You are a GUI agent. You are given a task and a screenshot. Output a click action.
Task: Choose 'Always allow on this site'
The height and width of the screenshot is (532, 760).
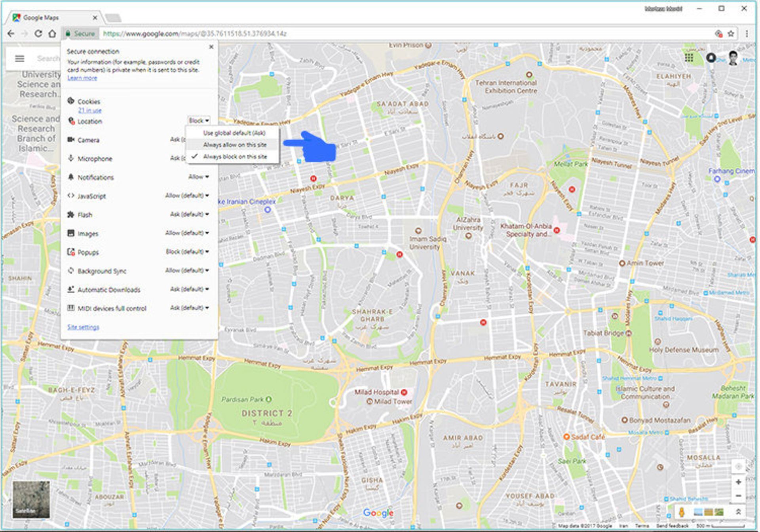pos(233,145)
